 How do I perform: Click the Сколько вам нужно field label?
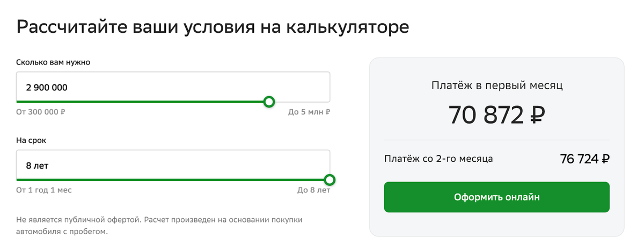(x=53, y=62)
